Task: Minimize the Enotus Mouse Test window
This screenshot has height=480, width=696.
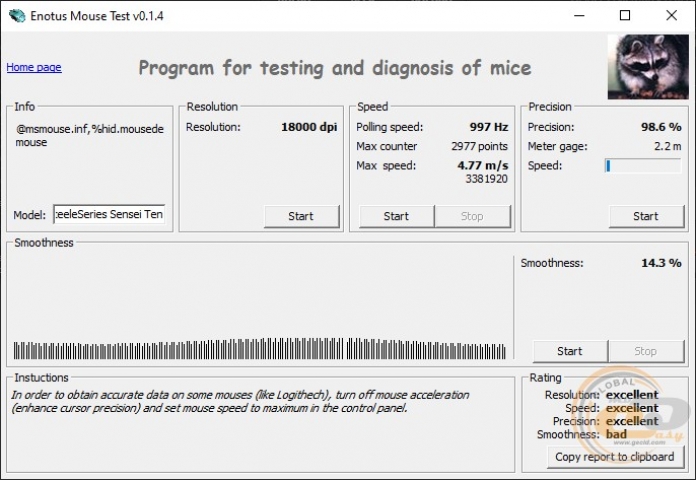Action: point(579,16)
